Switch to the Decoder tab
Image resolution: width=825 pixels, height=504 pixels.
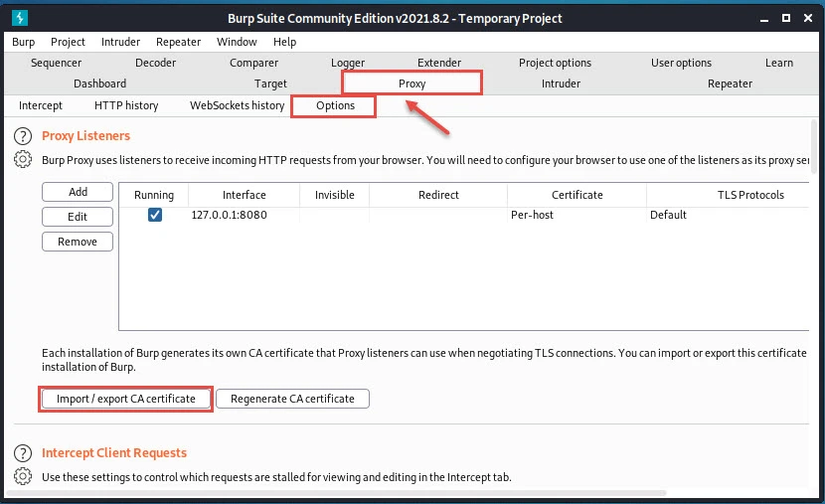pyautogui.click(x=155, y=63)
